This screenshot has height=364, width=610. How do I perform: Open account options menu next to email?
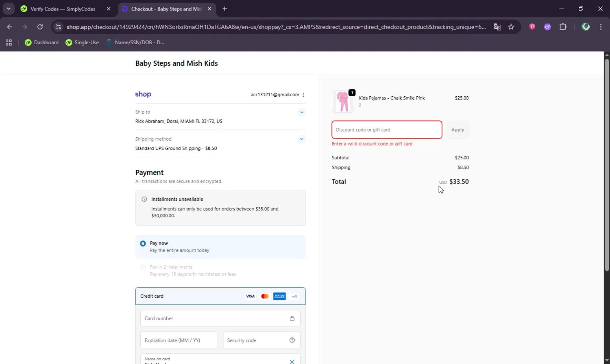point(303,95)
